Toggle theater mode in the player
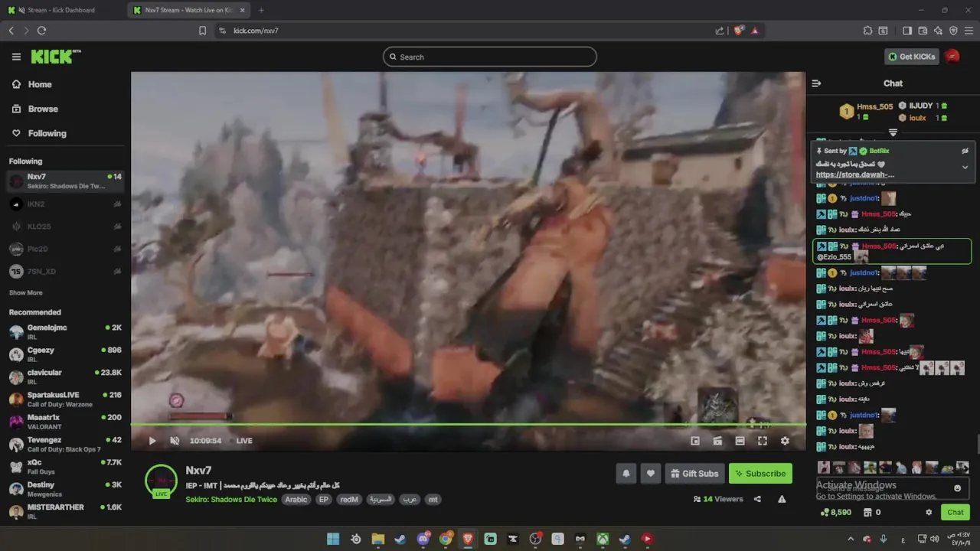980x551 pixels. click(740, 441)
